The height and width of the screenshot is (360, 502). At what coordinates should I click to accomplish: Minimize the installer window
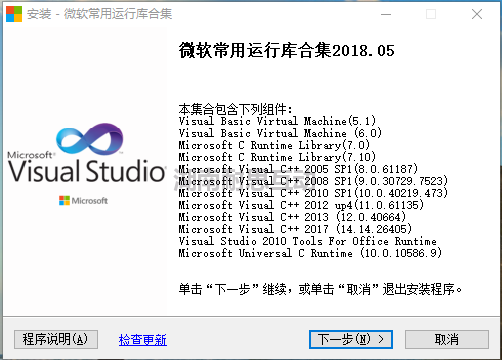386,14
